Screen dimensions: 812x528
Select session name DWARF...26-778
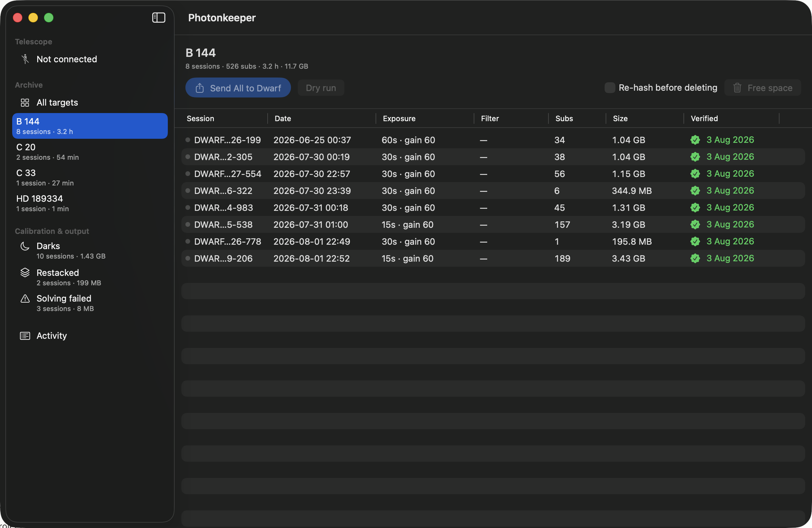pyautogui.click(x=228, y=242)
